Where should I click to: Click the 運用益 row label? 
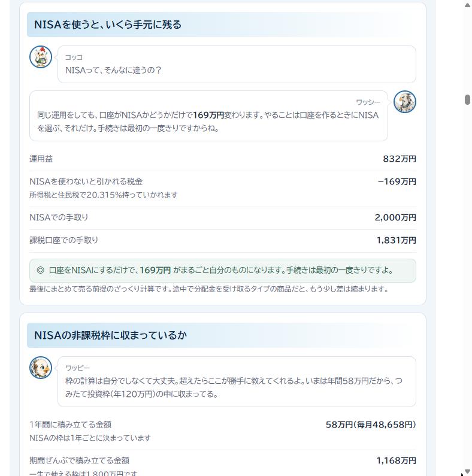click(41, 159)
